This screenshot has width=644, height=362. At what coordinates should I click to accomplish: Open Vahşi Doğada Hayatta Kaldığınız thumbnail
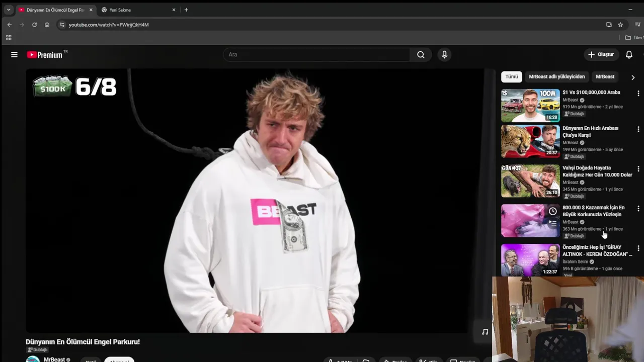coord(530,181)
